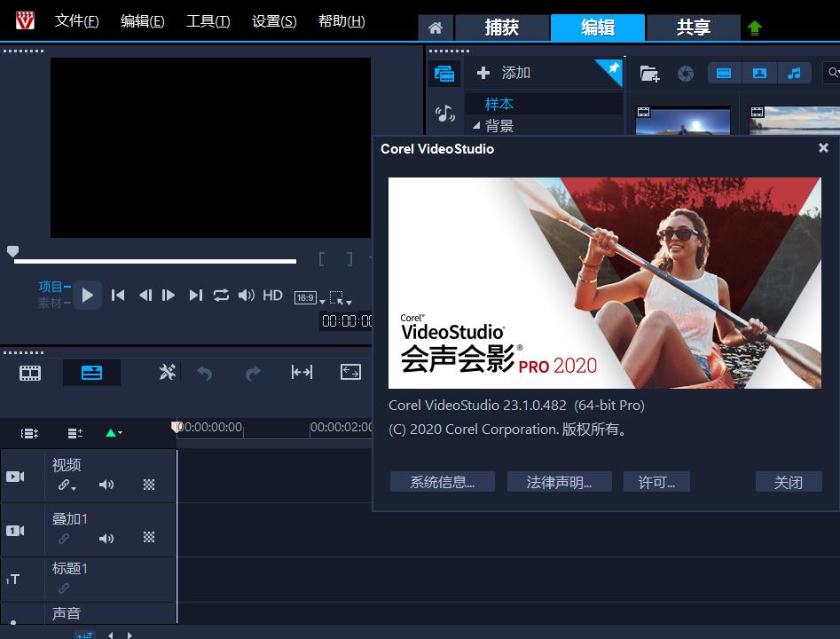Screen dimensions: 840x639
Task: Undo the last action
Action: coord(205,373)
